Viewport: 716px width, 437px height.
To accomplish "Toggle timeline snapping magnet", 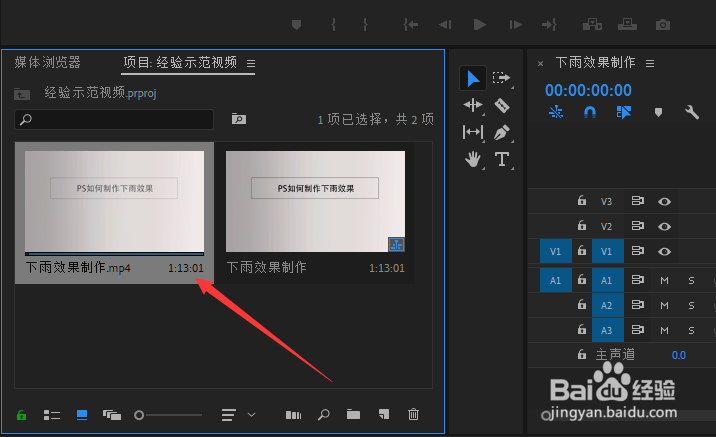I will pyautogui.click(x=590, y=112).
